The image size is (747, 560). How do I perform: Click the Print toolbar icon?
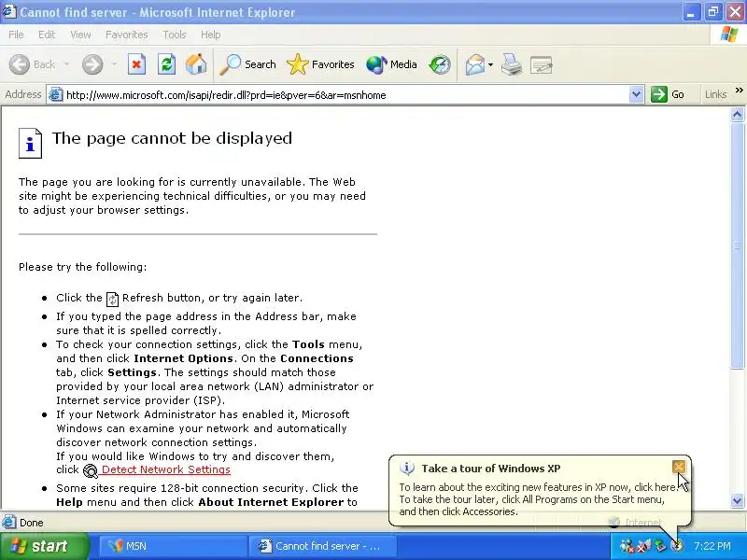pos(512,64)
